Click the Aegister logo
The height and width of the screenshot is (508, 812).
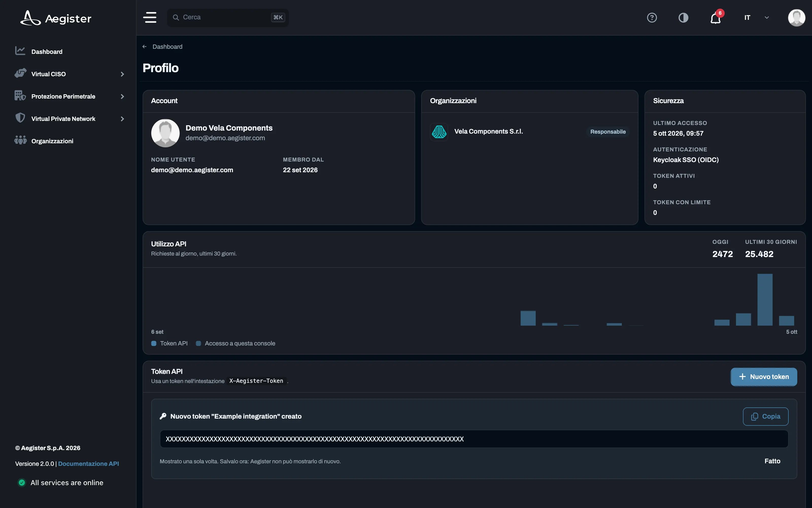tap(56, 18)
